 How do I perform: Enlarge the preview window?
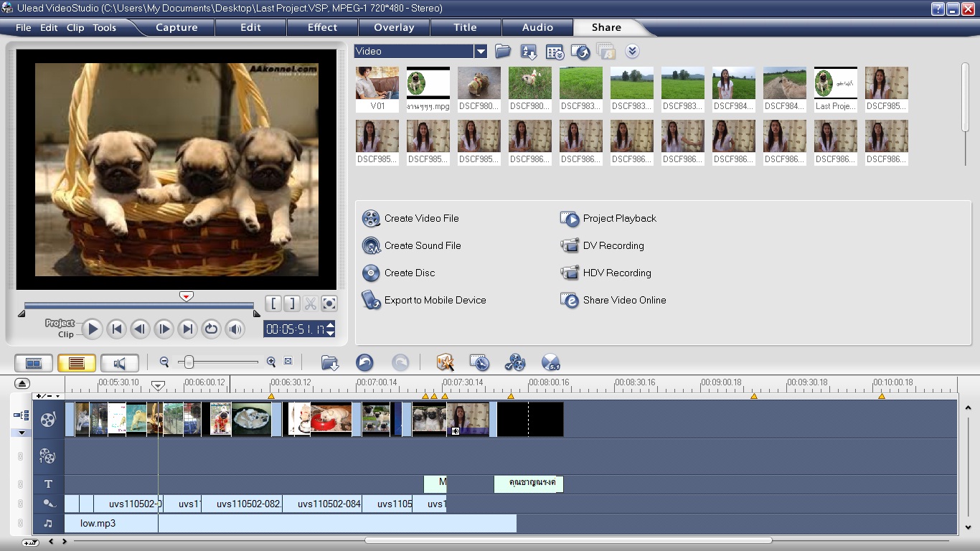pos(329,303)
